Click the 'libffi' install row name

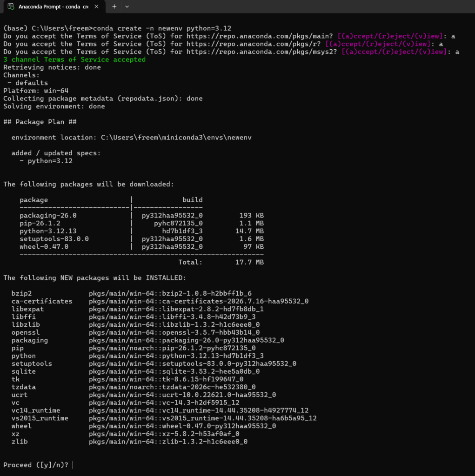[24, 317]
